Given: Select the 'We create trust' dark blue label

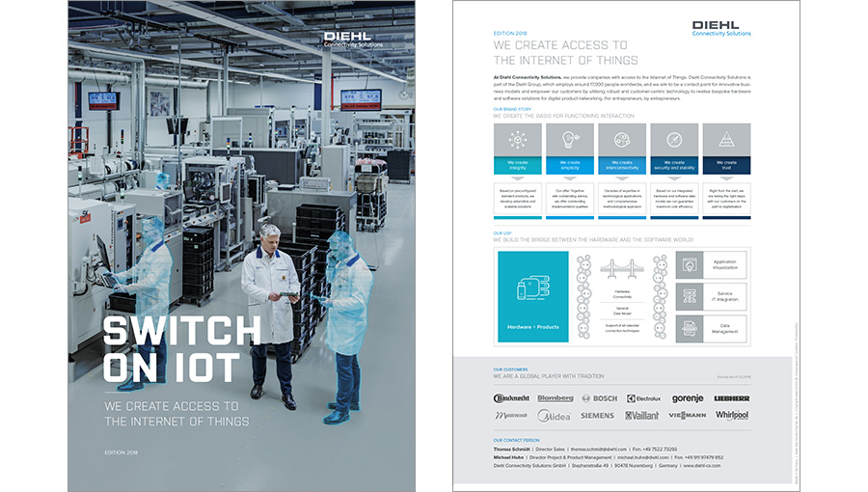Looking at the screenshot, I should coord(725,165).
